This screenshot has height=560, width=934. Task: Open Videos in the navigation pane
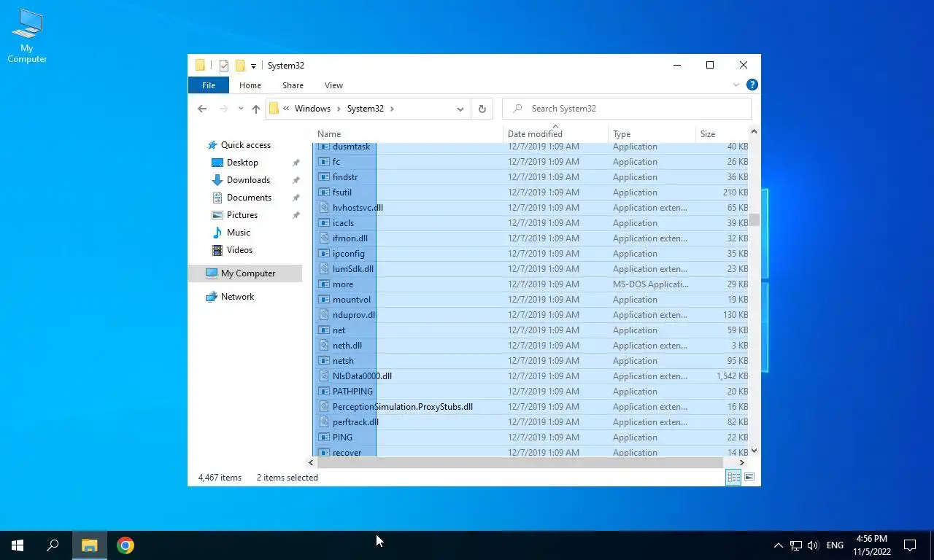click(x=232, y=250)
